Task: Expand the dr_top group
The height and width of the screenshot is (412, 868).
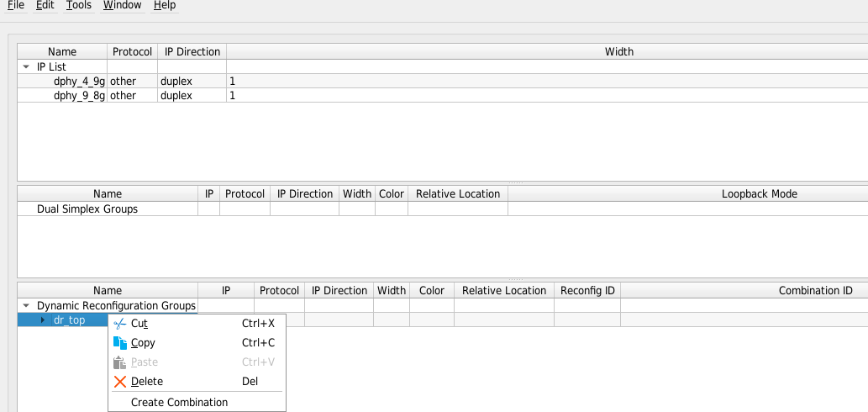Action: pos(43,320)
